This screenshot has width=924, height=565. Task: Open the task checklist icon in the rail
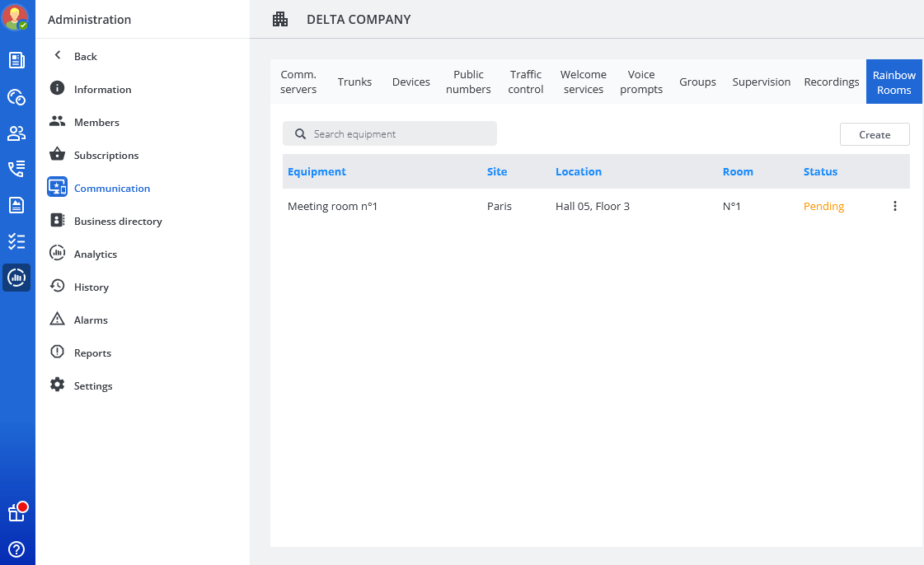pos(16,241)
